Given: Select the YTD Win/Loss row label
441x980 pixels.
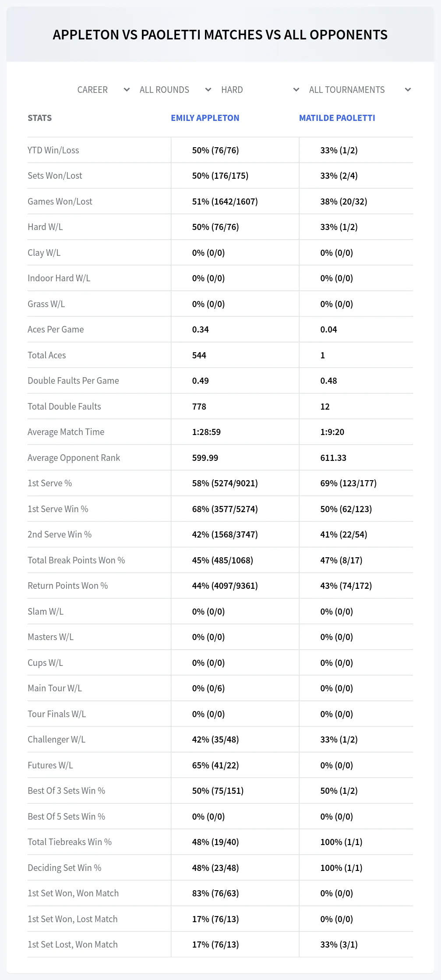Looking at the screenshot, I should point(53,150).
